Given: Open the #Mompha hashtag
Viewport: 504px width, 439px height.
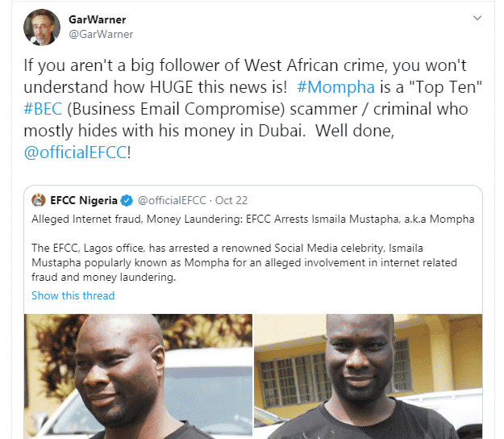Looking at the screenshot, I should [335, 87].
